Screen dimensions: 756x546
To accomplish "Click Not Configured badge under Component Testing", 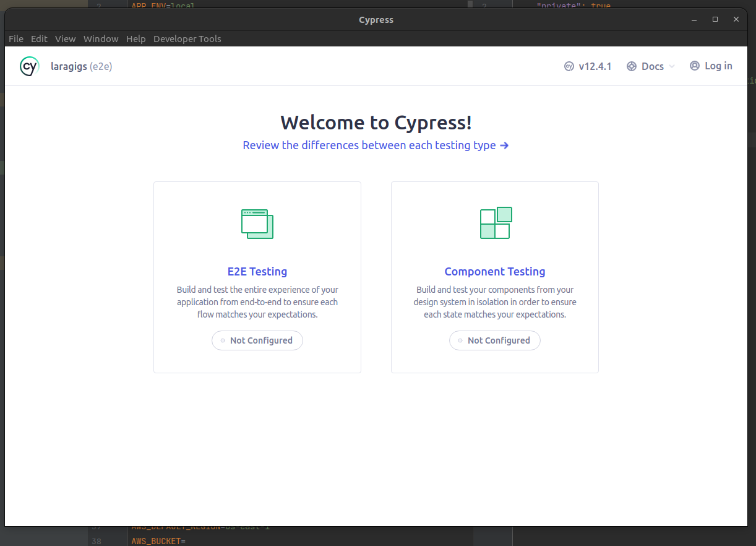I will point(495,340).
